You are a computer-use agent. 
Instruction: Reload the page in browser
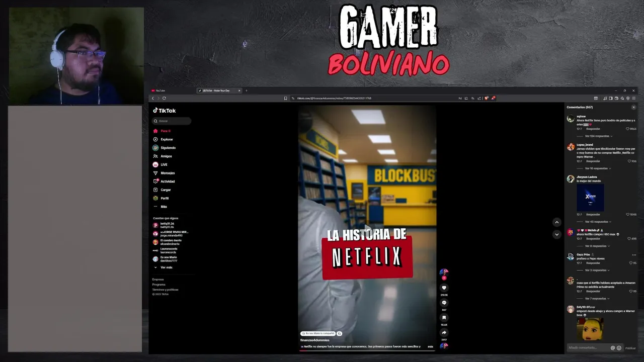(164, 98)
